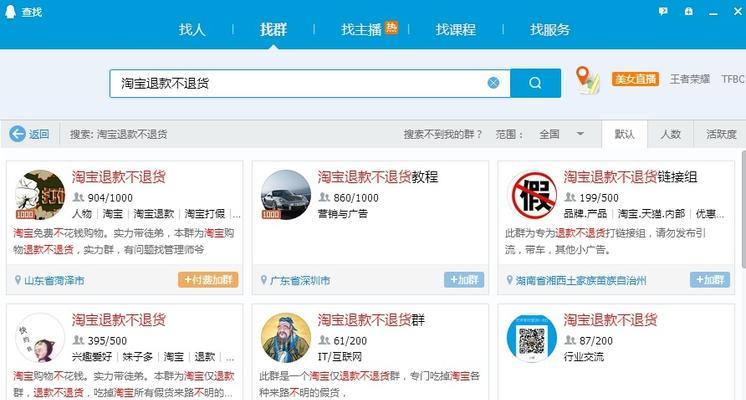
Task: Click the hot badge on 找主播
Action: coord(391,27)
